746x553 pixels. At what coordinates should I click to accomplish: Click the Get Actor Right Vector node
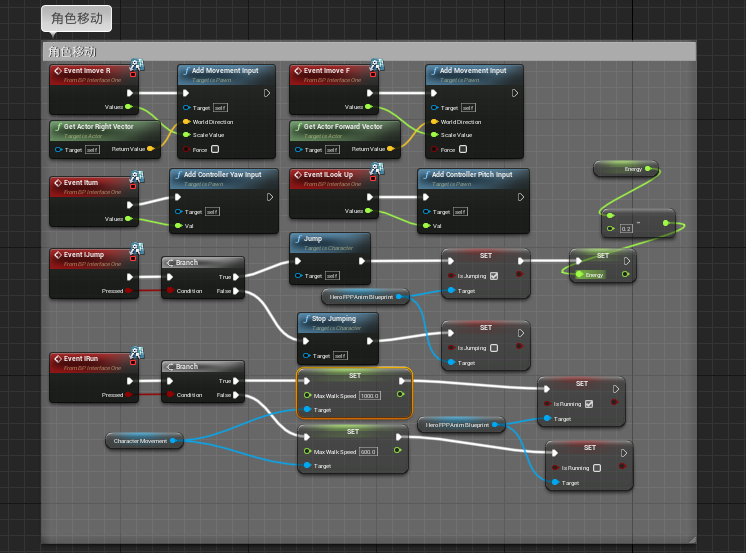click(x=105, y=139)
